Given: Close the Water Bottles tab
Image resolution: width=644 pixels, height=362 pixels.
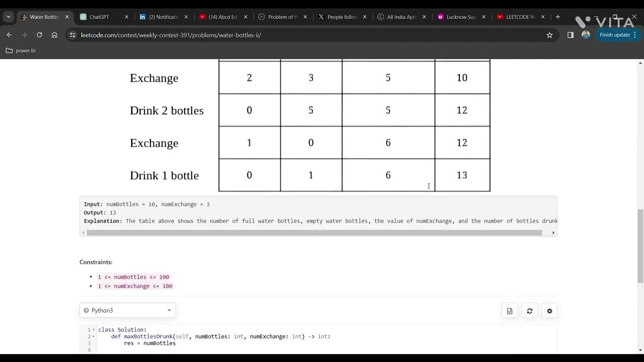Looking at the screenshot, I should pyautogui.click(x=67, y=17).
